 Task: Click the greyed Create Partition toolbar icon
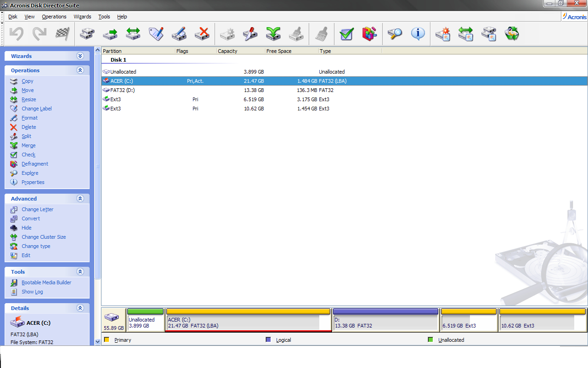pos(227,34)
